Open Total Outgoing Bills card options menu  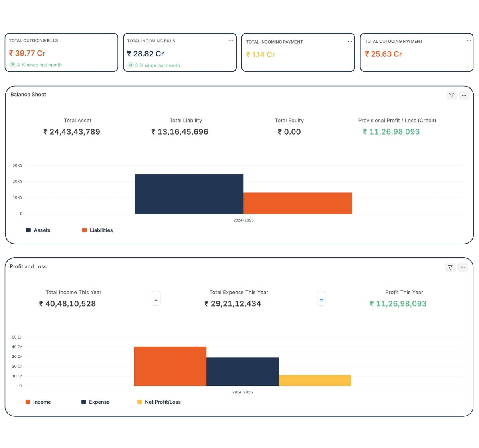[113, 40]
